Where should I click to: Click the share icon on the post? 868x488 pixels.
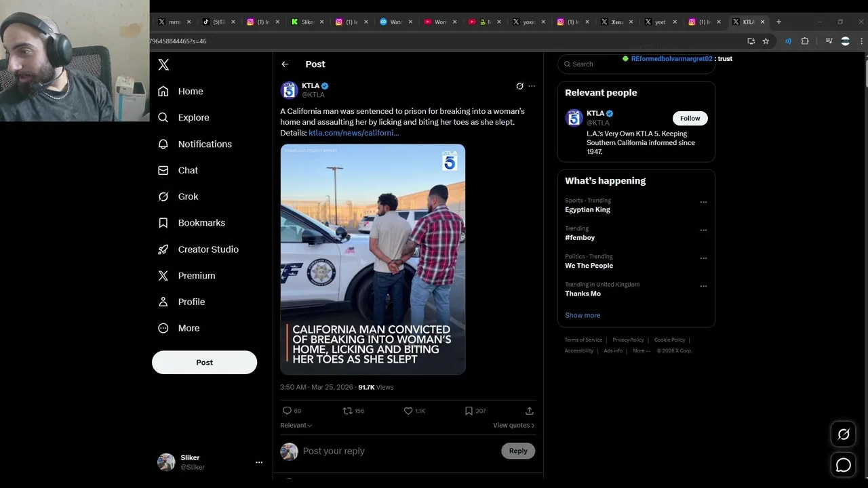(530, 411)
